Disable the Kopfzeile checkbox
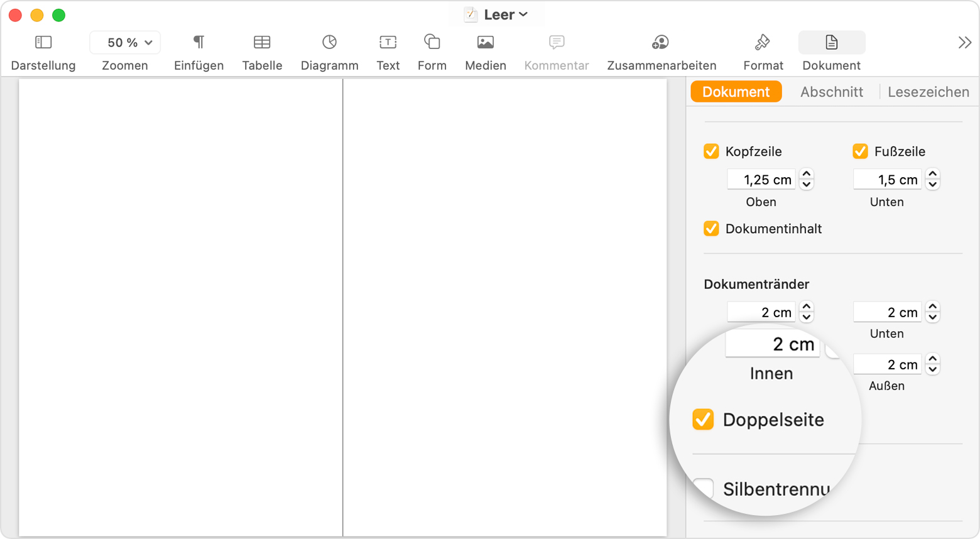Viewport: 980px width, 539px height. (711, 151)
